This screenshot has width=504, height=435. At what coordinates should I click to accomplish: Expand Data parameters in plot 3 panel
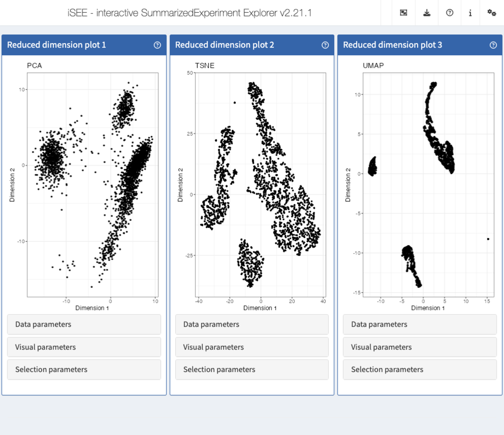click(x=420, y=324)
